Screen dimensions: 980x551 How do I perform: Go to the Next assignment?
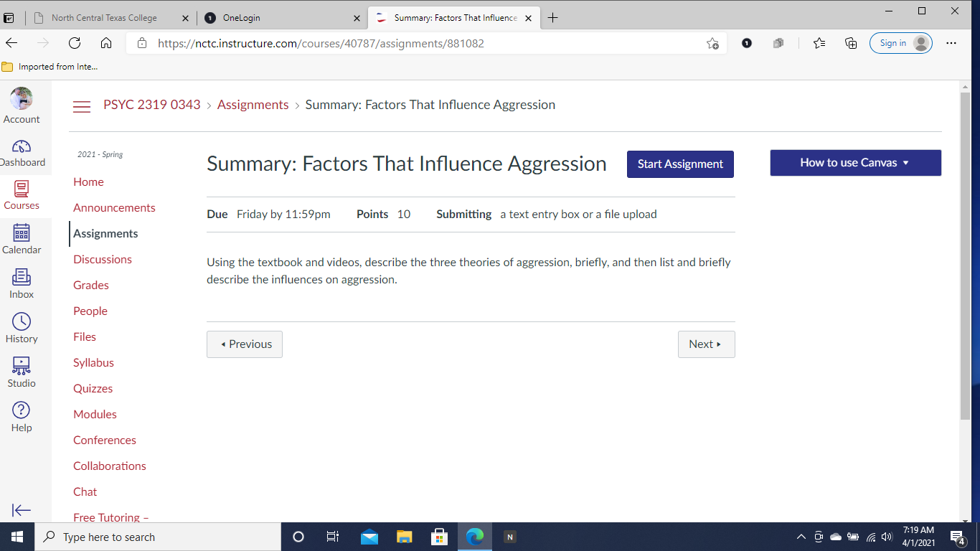(706, 344)
